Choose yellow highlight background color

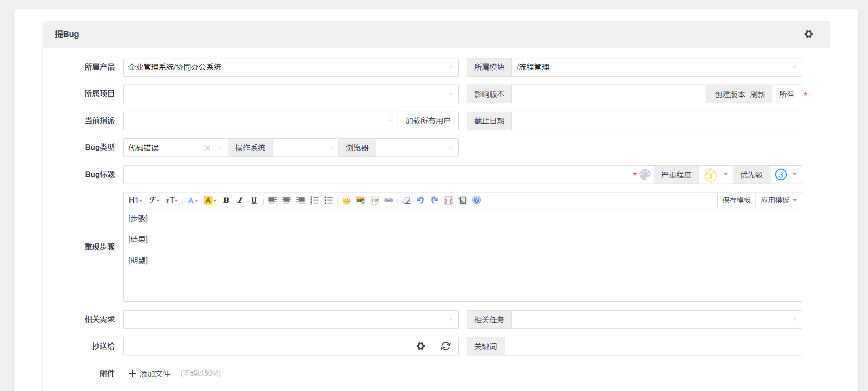pos(210,200)
